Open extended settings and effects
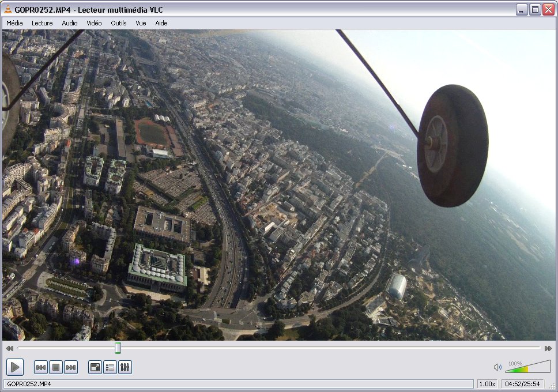The height and width of the screenshot is (392, 558). tap(125, 367)
